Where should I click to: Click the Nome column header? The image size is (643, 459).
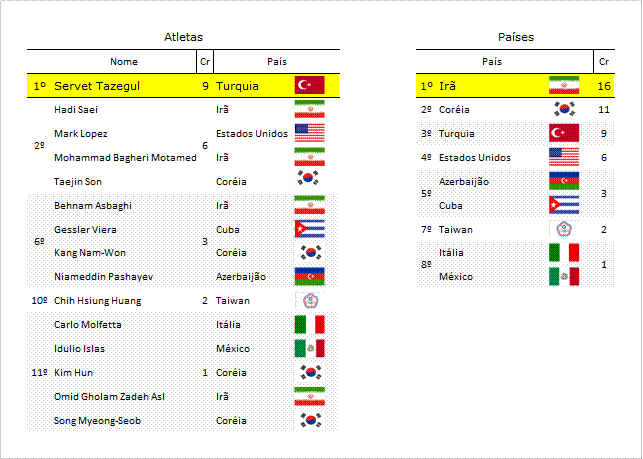(x=124, y=62)
